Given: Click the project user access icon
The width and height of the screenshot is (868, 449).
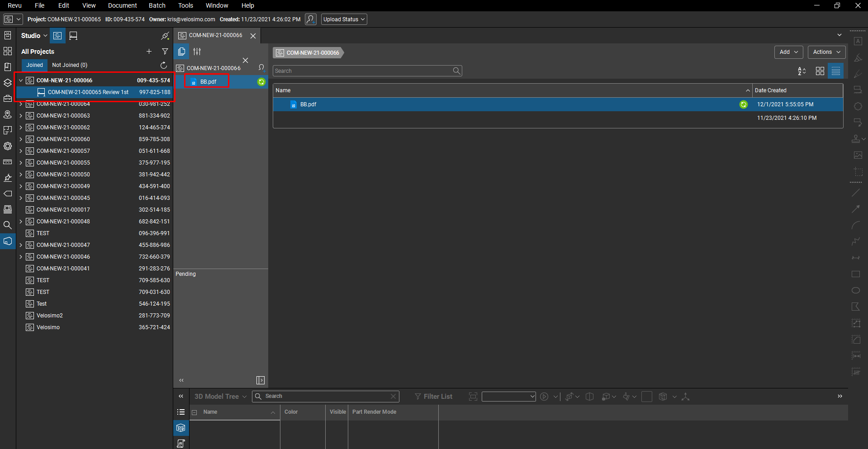Looking at the screenshot, I should click(311, 19).
